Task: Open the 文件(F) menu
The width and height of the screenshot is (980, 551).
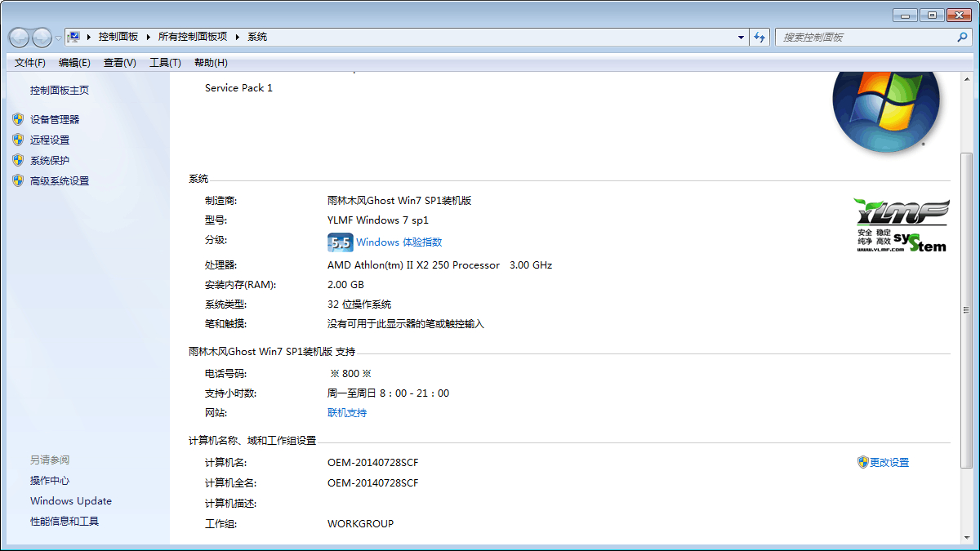Action: pyautogui.click(x=30, y=63)
